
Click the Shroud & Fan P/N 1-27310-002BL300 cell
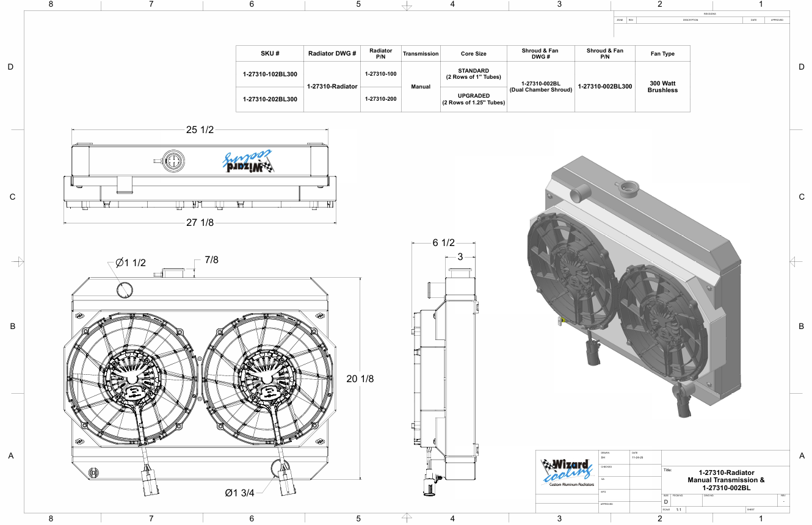(604, 87)
